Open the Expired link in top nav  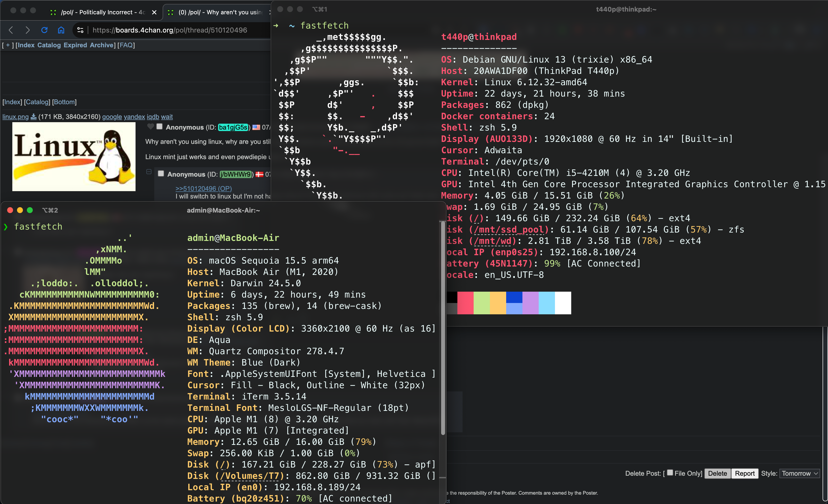coord(75,45)
